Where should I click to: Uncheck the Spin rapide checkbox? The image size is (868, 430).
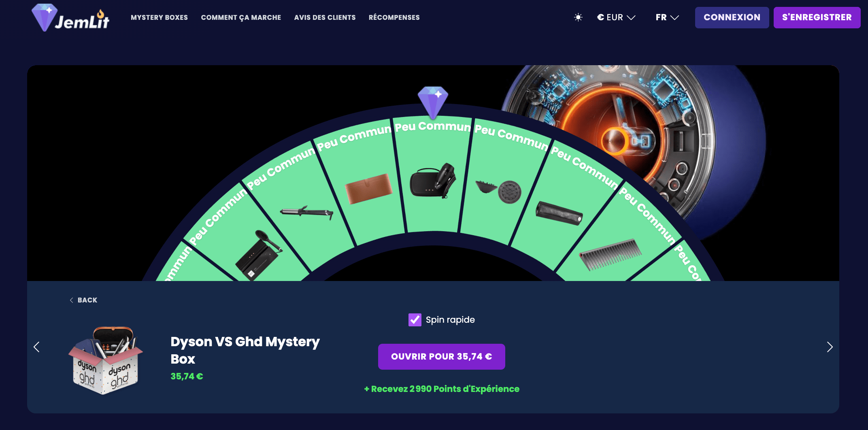(x=415, y=320)
